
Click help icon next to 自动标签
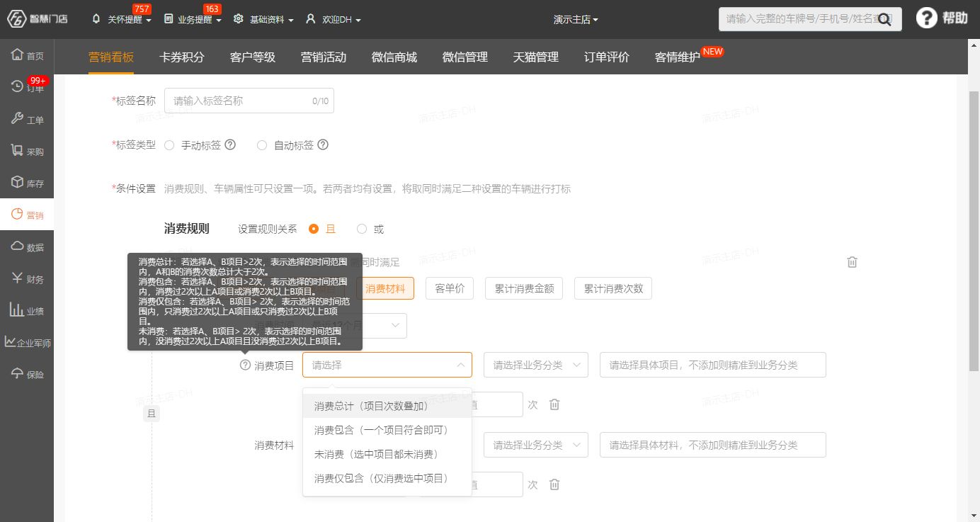pyautogui.click(x=323, y=144)
